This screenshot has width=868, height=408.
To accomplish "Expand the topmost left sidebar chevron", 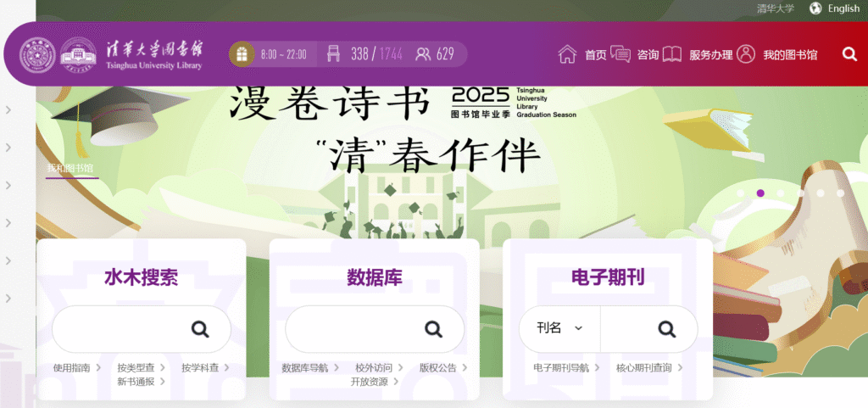I will tap(8, 109).
